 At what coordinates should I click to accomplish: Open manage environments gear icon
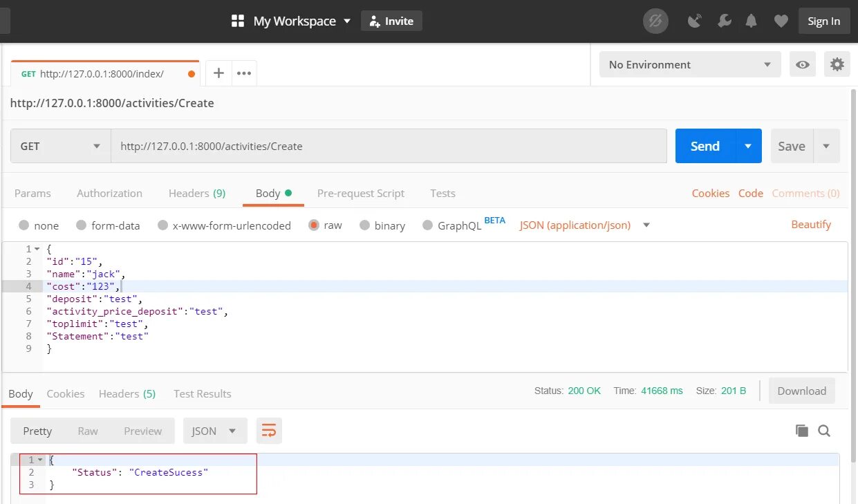(x=837, y=64)
